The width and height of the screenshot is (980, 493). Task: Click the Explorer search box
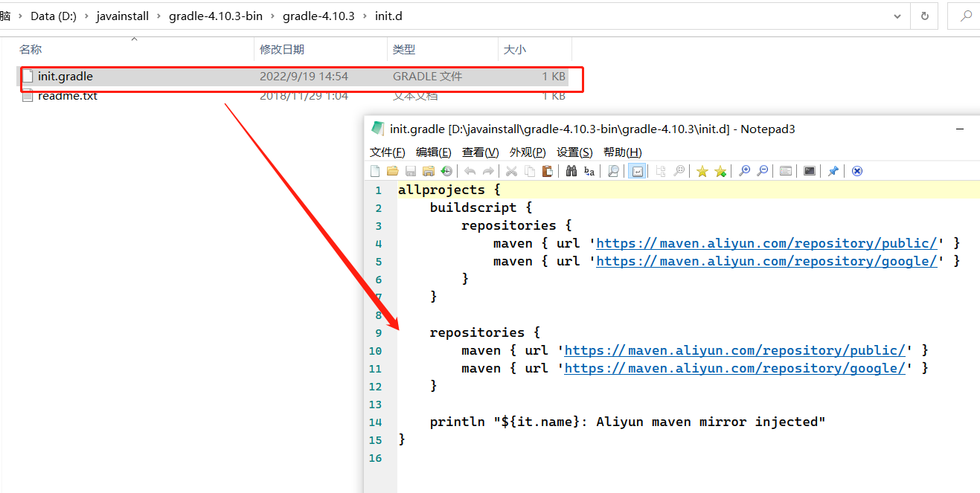click(x=964, y=16)
